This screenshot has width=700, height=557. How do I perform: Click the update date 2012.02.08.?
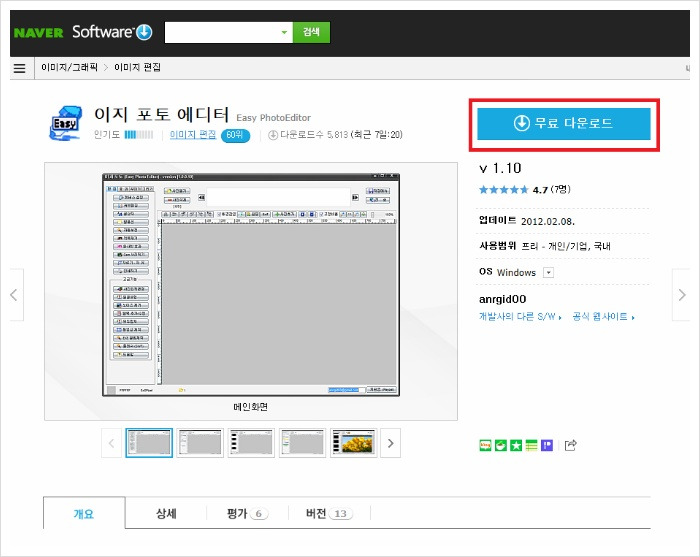(x=548, y=221)
